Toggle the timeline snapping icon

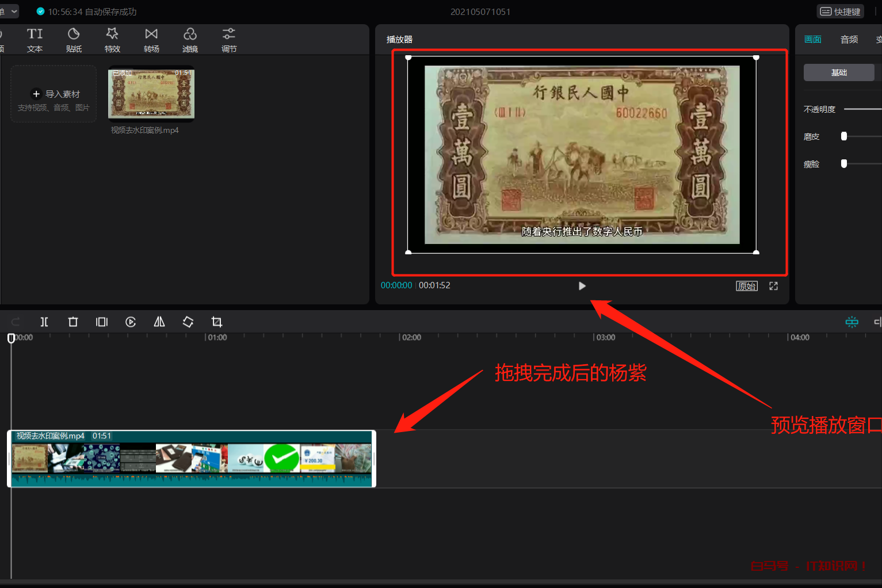[x=852, y=322]
